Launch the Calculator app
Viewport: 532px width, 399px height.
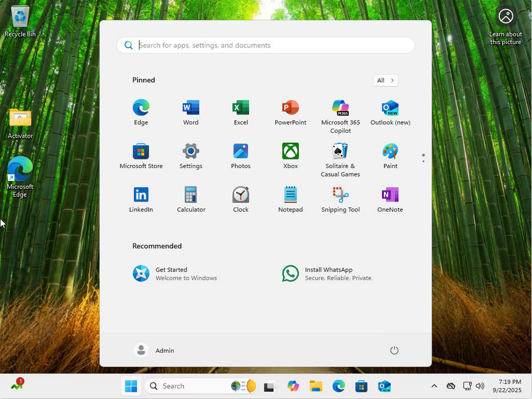pyautogui.click(x=190, y=199)
